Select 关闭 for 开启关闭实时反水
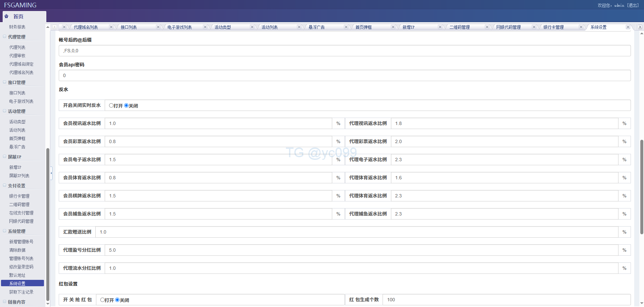 pos(127,106)
